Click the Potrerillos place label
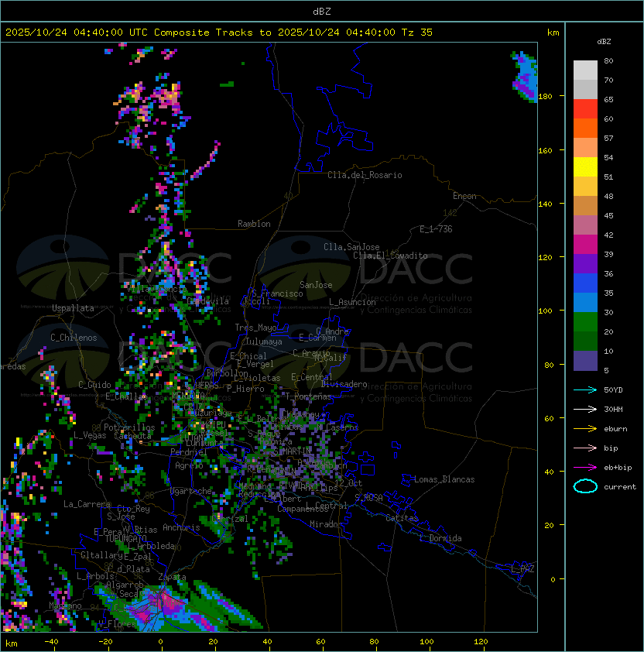 [129, 427]
